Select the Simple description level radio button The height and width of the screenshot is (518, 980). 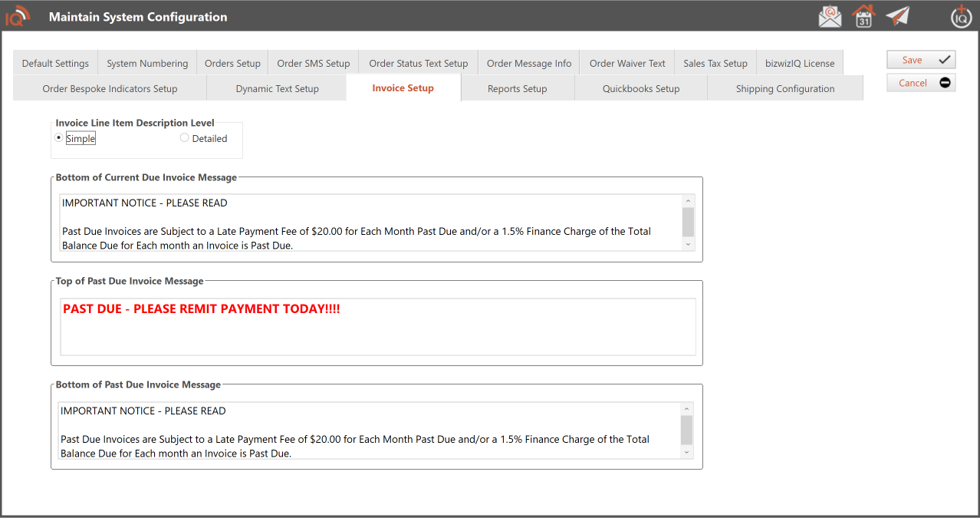coord(59,138)
